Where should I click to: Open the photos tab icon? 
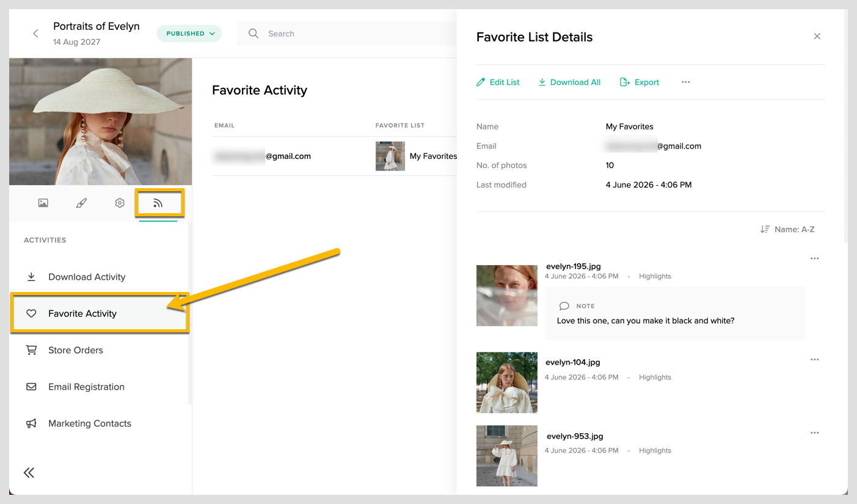click(43, 203)
